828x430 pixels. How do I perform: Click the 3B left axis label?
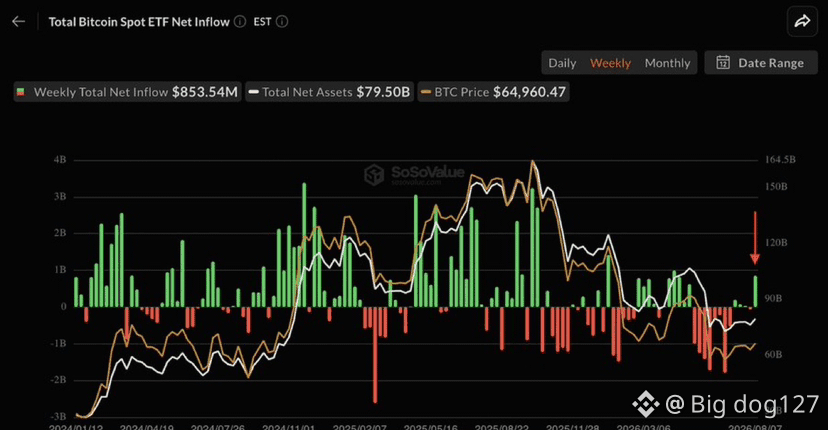pos(60,197)
